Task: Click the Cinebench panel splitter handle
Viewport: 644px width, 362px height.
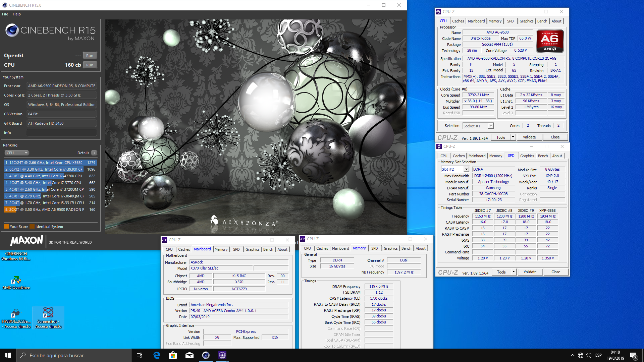Action: coord(103,133)
